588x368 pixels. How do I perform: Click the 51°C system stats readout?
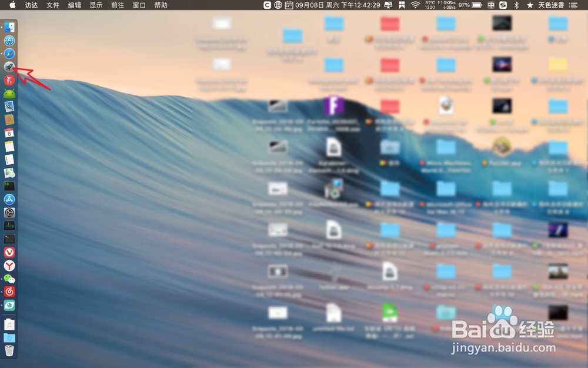pyautogui.click(x=440, y=5)
